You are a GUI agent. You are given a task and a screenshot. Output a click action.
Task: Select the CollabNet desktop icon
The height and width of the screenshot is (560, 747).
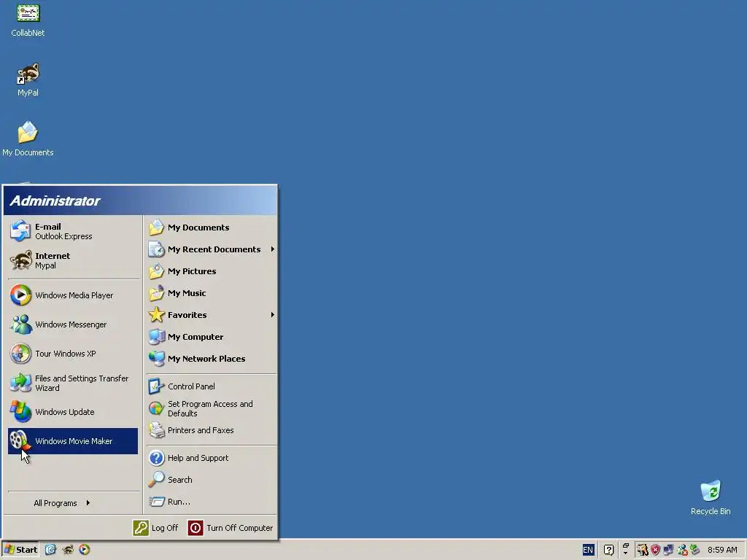28,20
